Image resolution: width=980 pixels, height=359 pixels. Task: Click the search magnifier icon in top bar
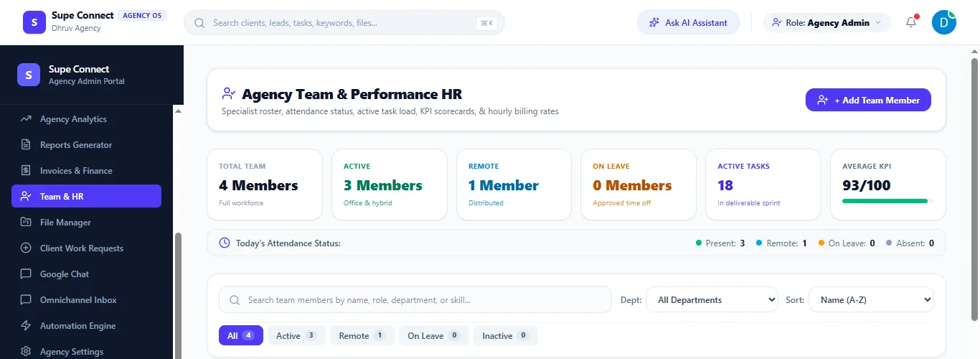click(200, 23)
